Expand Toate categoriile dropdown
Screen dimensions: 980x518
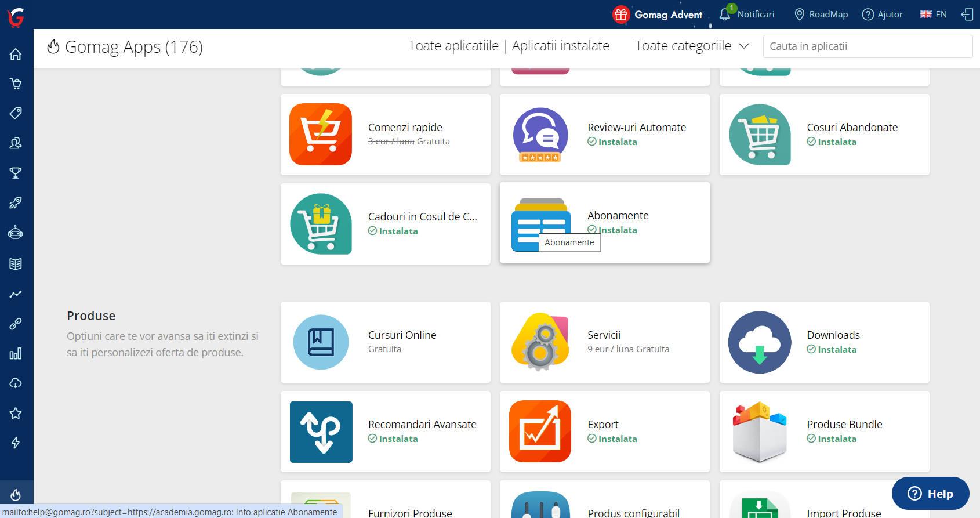692,46
